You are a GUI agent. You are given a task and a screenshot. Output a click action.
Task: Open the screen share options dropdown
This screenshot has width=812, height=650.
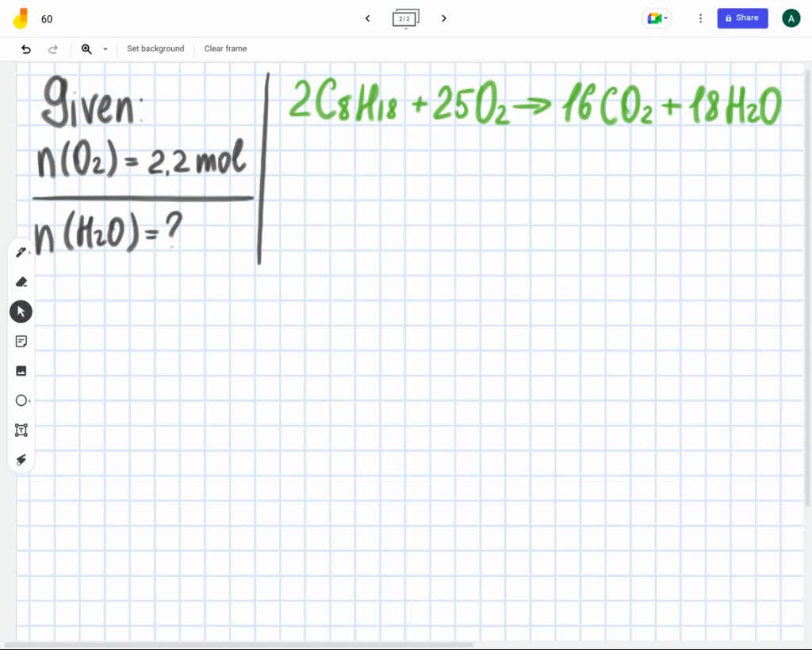[x=667, y=17]
